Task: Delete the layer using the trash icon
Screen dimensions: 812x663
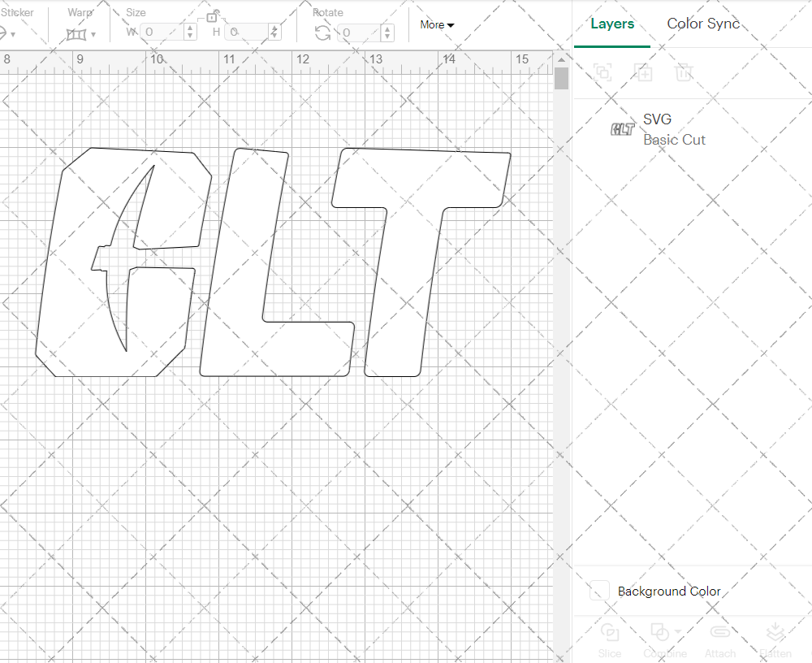Action: click(684, 72)
